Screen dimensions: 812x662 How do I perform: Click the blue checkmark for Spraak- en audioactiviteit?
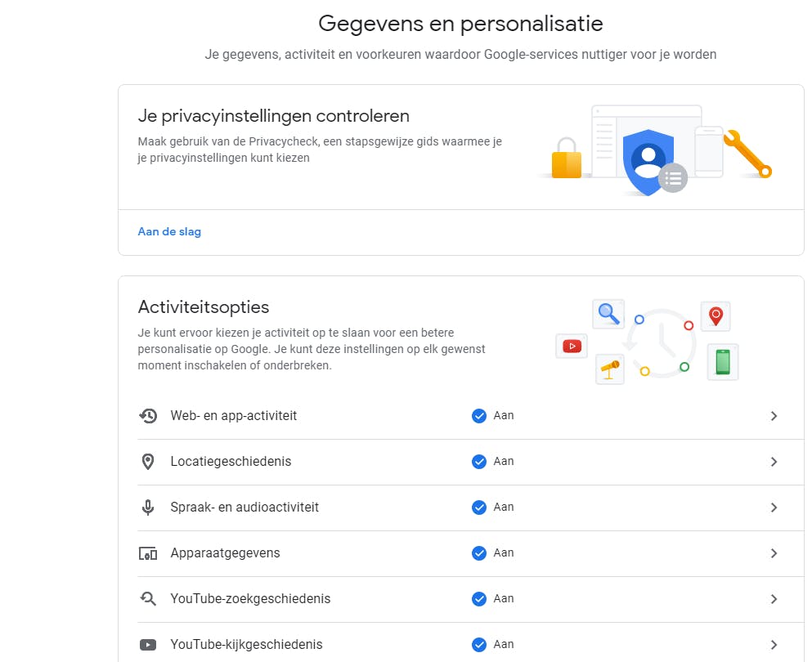[479, 508]
